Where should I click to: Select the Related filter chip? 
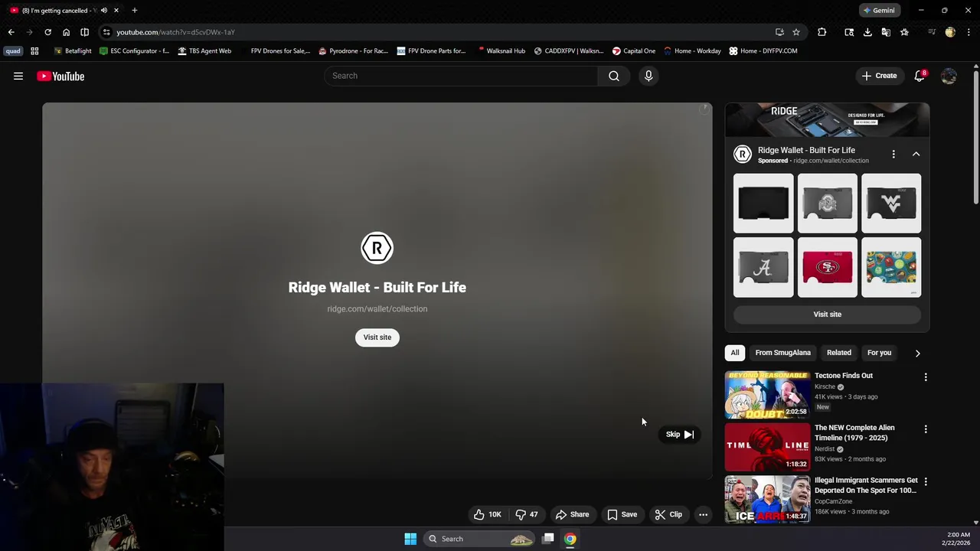tap(839, 353)
